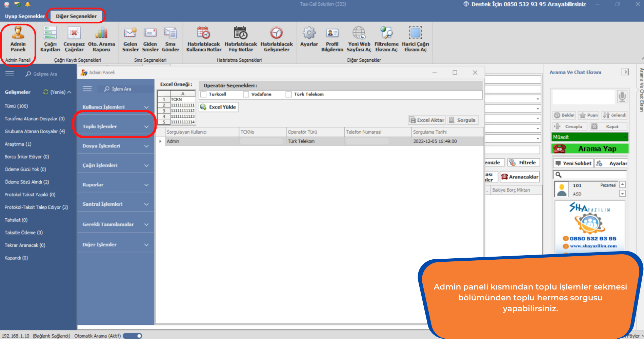
Task: Open Hatırlatılacak Gelişmeler
Action: coord(277,39)
